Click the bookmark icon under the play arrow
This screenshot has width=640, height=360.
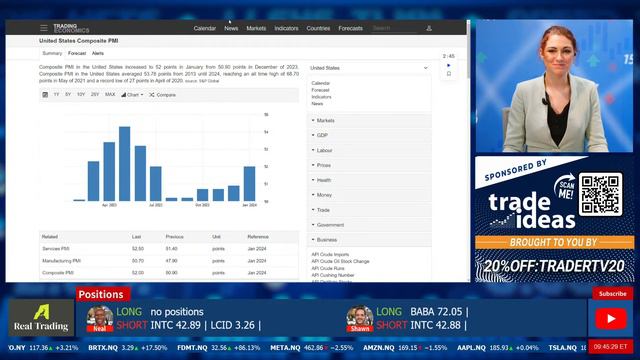tap(449, 74)
